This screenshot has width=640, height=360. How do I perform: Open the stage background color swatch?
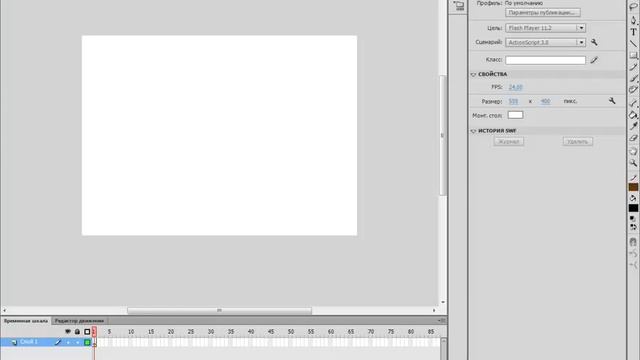(515, 115)
